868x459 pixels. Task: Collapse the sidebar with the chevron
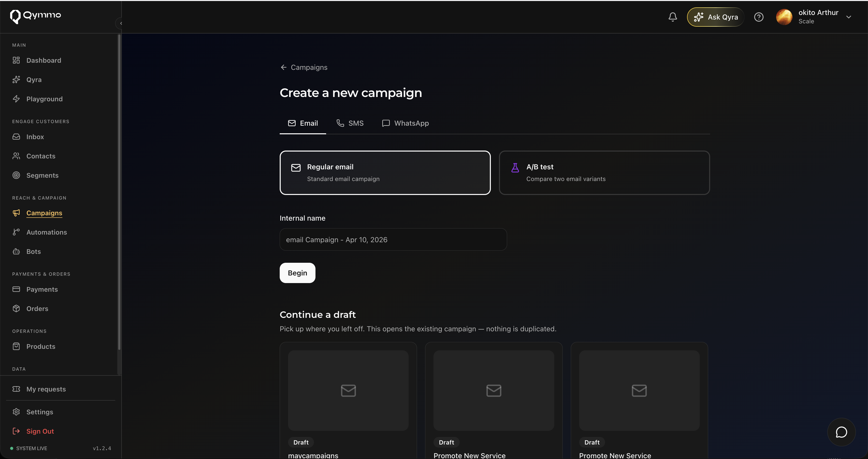(121, 23)
